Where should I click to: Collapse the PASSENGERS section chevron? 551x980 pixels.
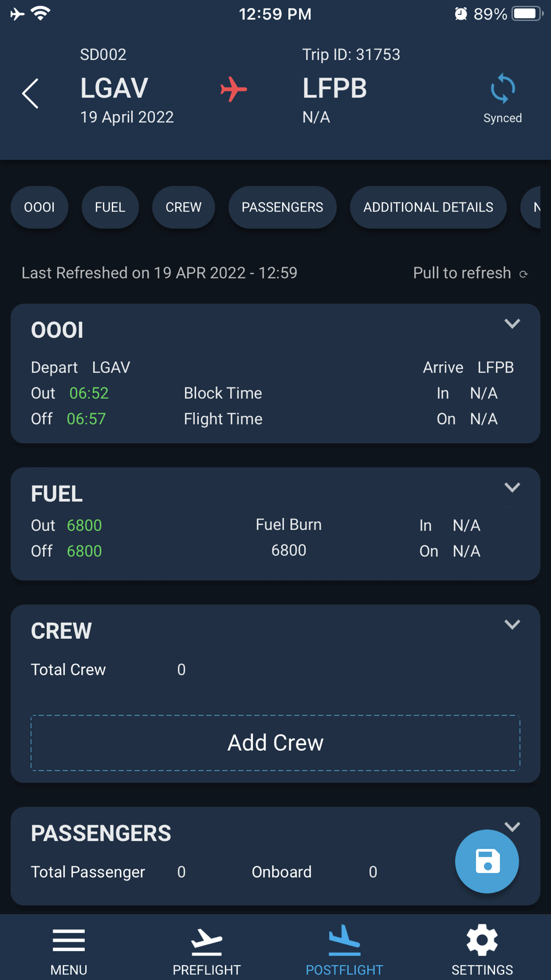[x=512, y=827]
